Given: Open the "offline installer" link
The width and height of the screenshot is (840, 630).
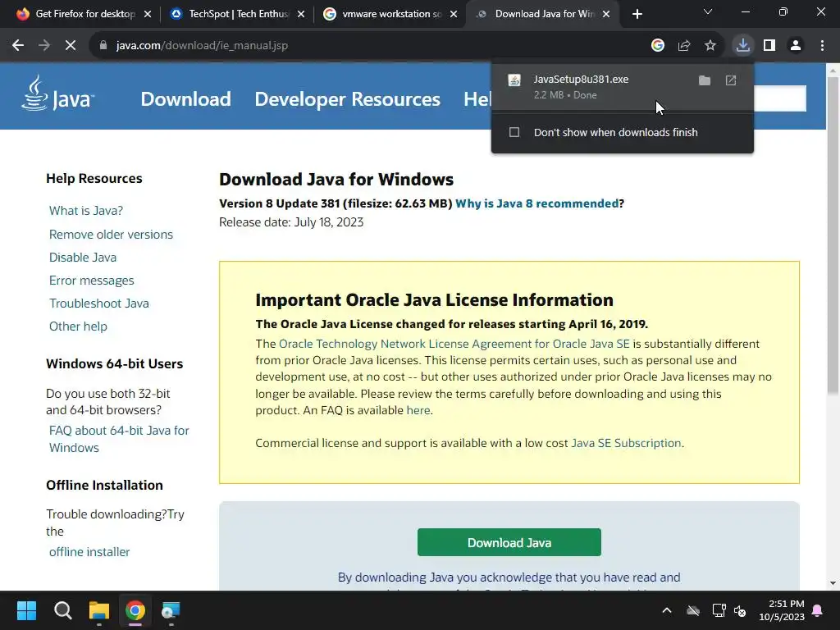Looking at the screenshot, I should pos(89,552).
